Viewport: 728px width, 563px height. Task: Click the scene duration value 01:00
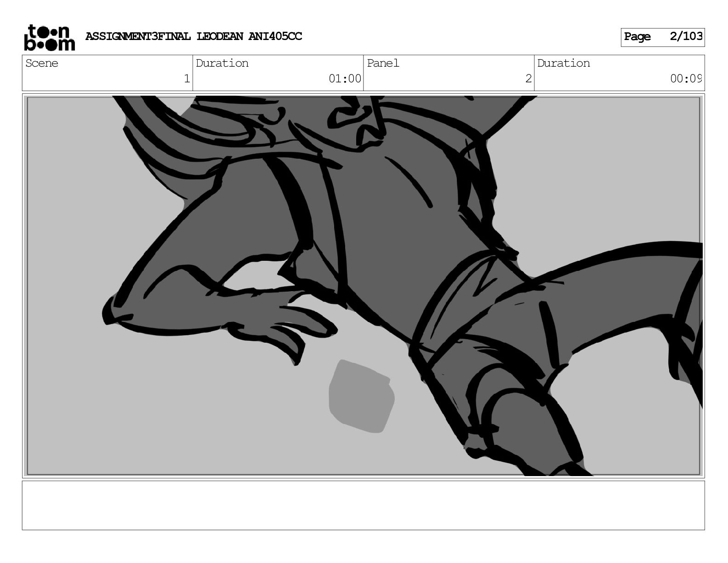[x=345, y=79]
